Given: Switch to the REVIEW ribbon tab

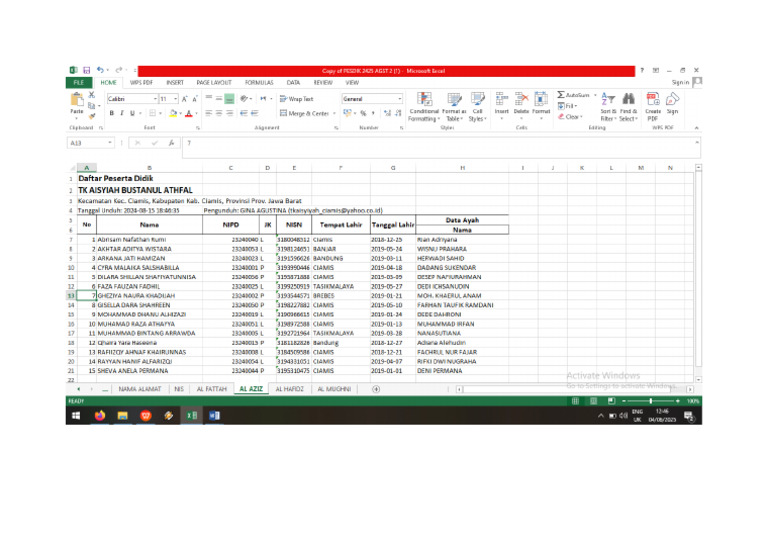Looking at the screenshot, I should click(x=323, y=83).
